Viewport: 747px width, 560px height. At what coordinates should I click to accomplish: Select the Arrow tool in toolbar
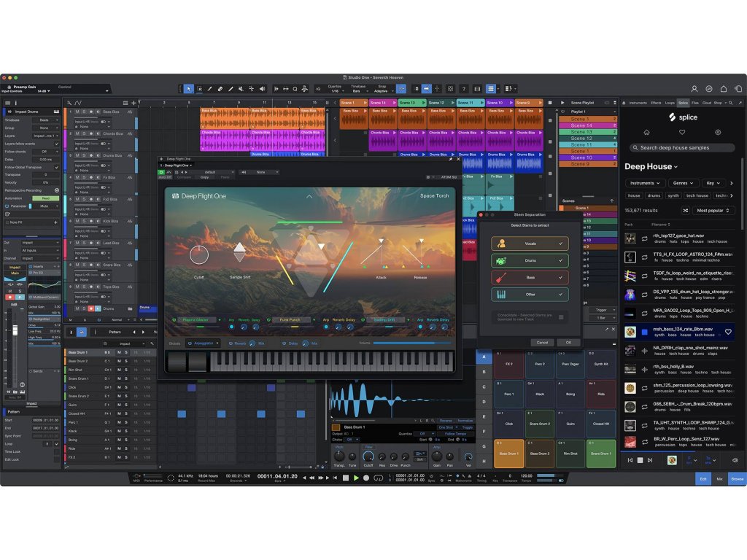pos(189,88)
